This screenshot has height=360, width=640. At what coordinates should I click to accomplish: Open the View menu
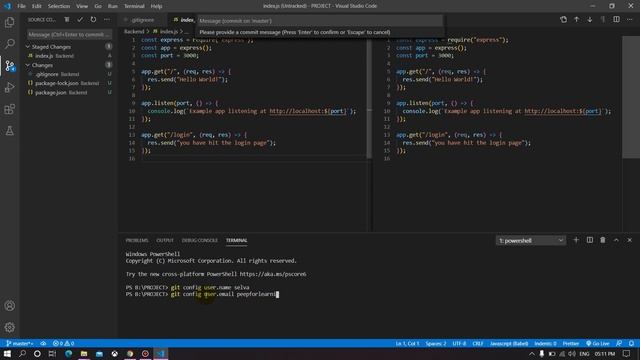(82, 6)
